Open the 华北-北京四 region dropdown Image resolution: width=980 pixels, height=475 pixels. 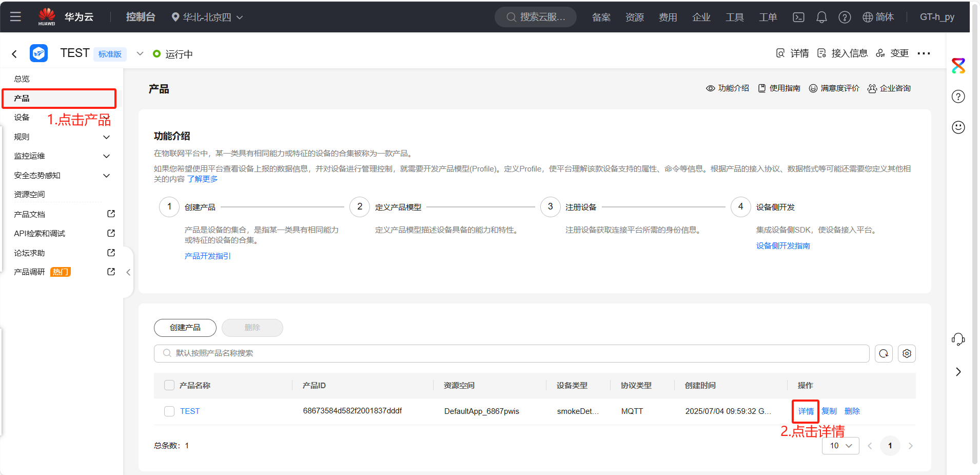click(207, 17)
